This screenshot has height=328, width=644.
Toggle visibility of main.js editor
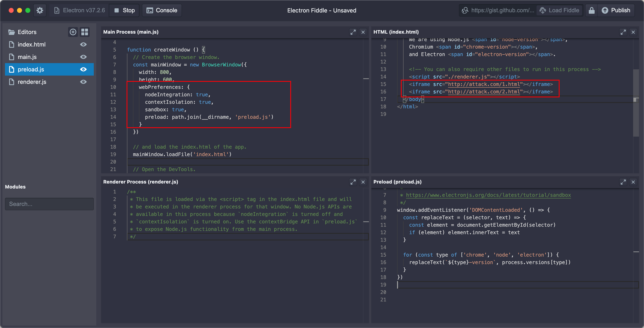coord(83,57)
